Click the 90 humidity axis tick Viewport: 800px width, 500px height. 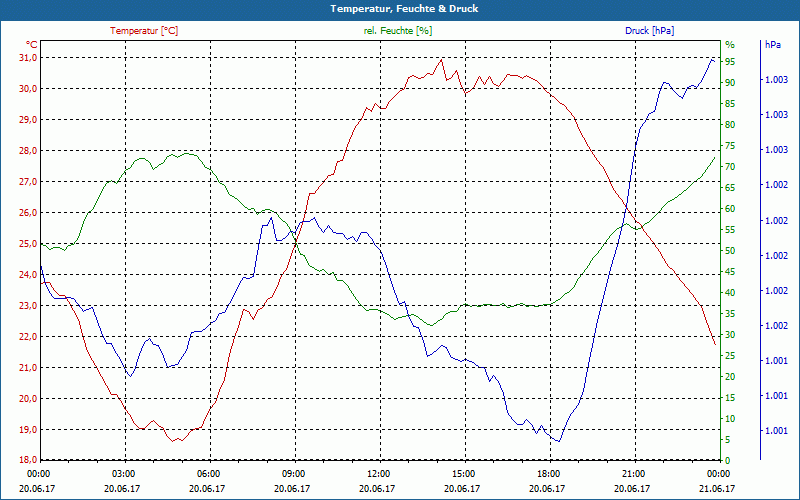pos(730,83)
